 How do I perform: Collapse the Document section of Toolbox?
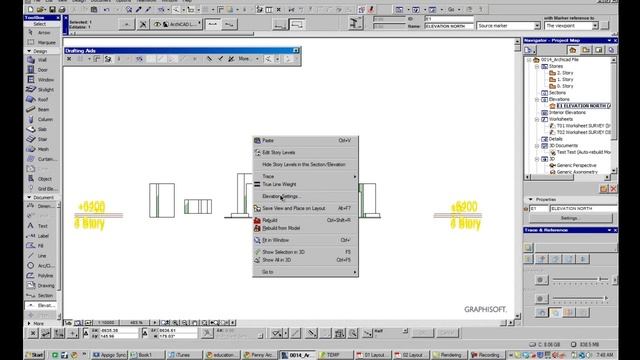pos(29,198)
